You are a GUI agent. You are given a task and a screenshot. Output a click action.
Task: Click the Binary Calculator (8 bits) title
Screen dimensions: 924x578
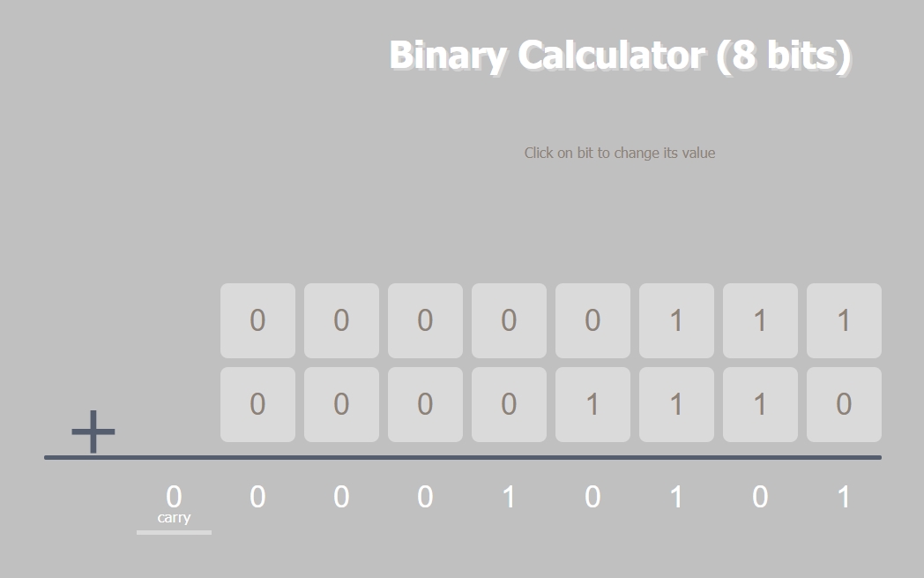620,55
